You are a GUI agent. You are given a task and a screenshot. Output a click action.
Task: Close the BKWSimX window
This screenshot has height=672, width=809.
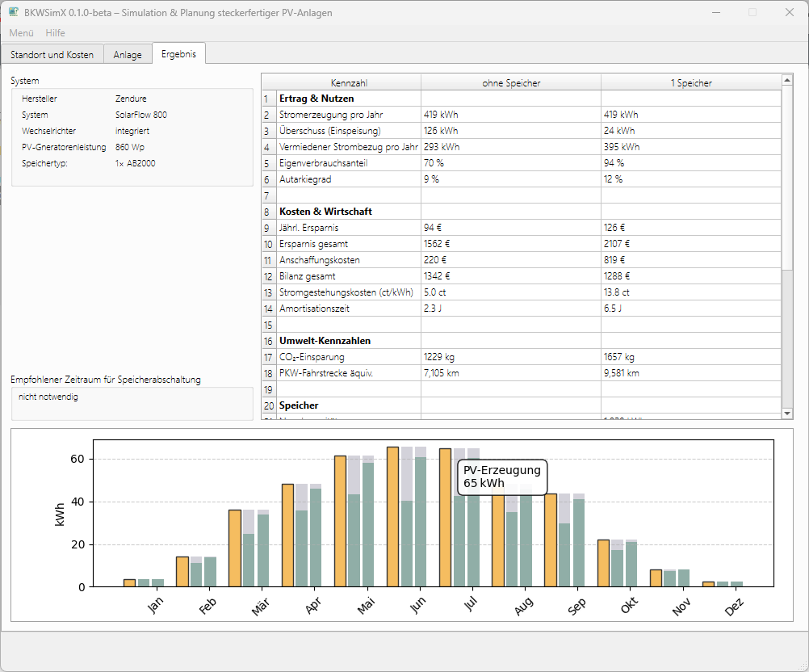click(x=790, y=12)
